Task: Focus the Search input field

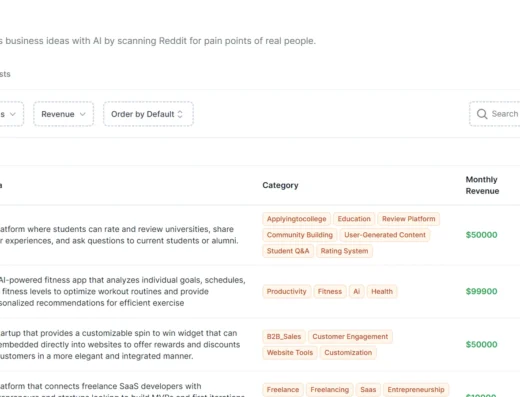Action: point(495,114)
